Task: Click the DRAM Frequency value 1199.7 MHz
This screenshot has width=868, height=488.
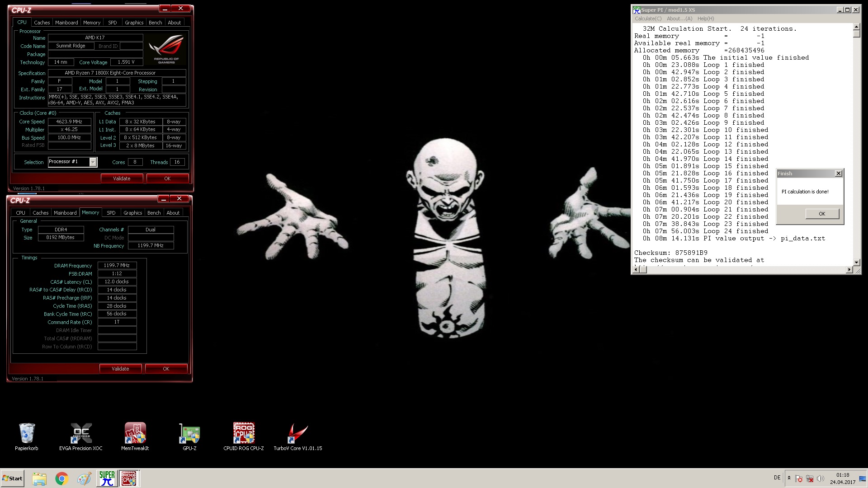Action: [117, 266]
